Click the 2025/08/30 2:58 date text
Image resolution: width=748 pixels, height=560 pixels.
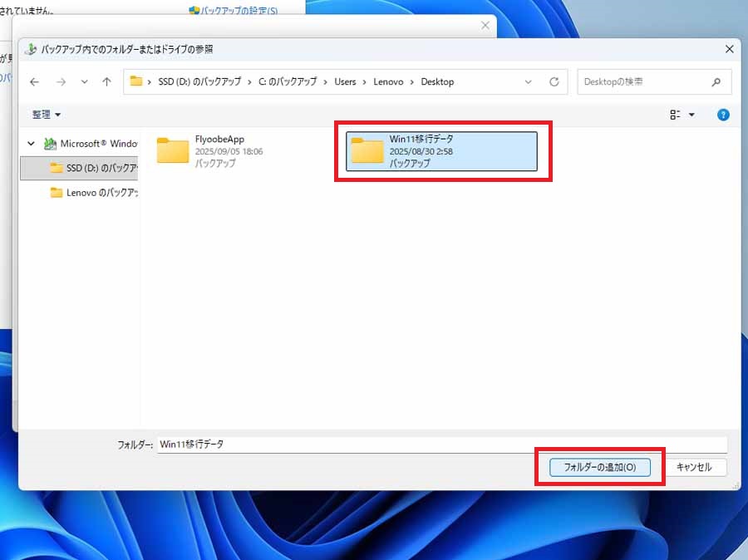pos(421,151)
